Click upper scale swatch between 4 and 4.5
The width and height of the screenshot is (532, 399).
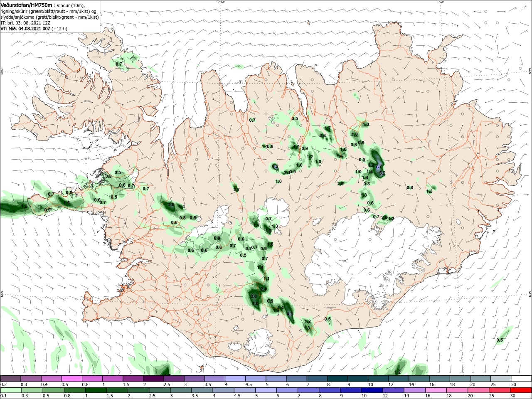[235, 378]
